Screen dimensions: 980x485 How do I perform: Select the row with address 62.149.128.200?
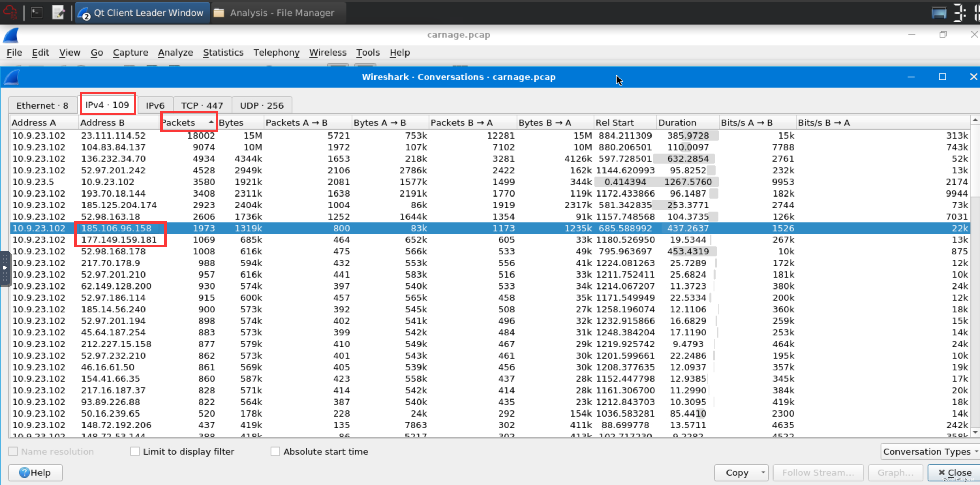pyautogui.click(x=490, y=286)
